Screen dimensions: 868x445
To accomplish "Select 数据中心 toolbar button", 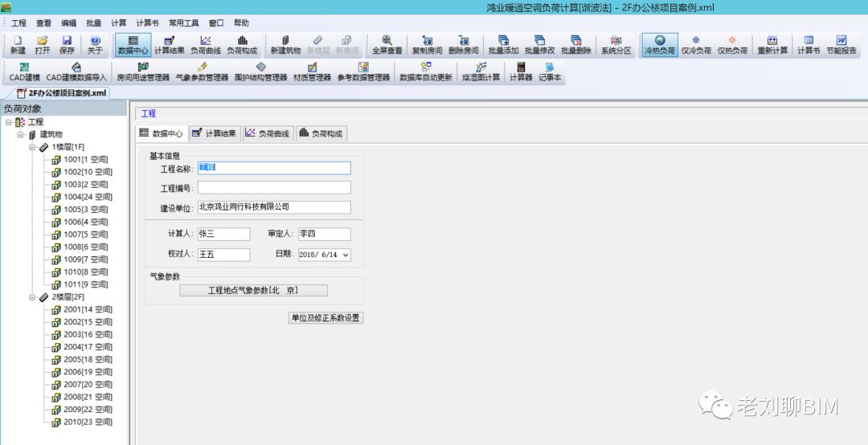I will pyautogui.click(x=133, y=45).
